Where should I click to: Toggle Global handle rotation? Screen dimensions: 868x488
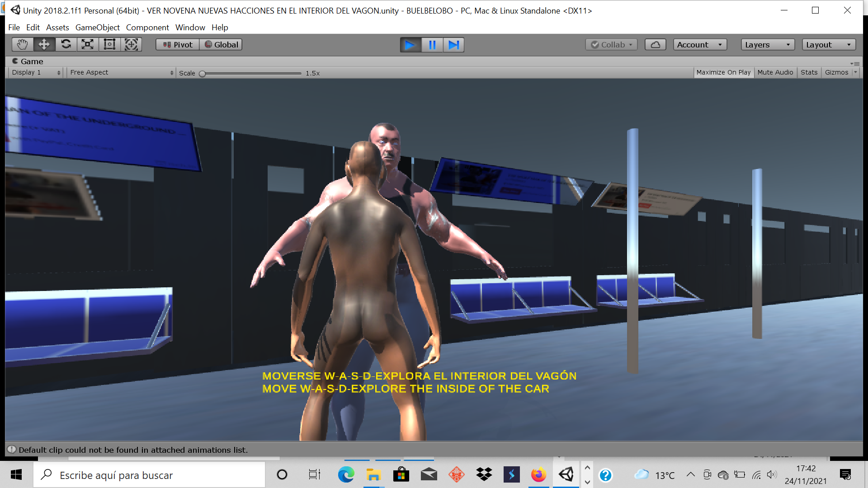pyautogui.click(x=221, y=45)
